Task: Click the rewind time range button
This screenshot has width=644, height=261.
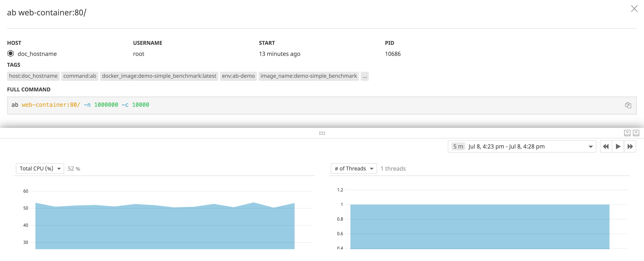Action: [x=606, y=146]
